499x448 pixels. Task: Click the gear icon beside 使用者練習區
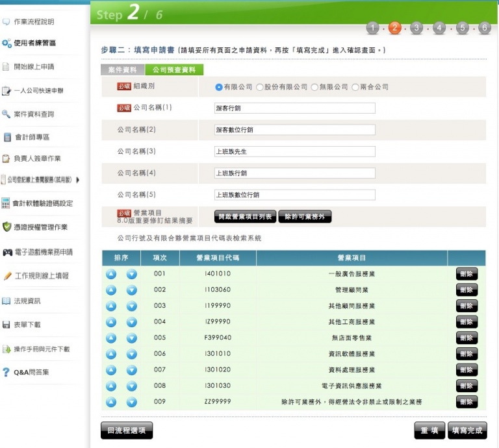click(x=6, y=44)
